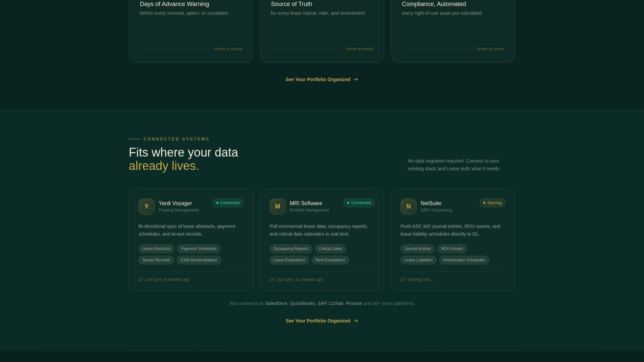644x362 pixels.
Task: Click the Yardi Voyager title text
Action: coord(175,203)
